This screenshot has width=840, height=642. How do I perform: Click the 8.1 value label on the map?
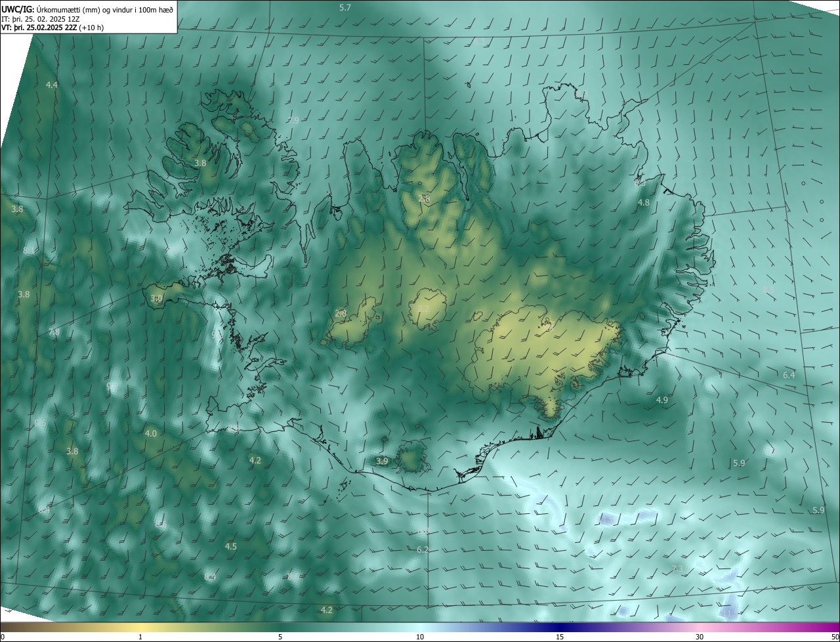click(29, 251)
